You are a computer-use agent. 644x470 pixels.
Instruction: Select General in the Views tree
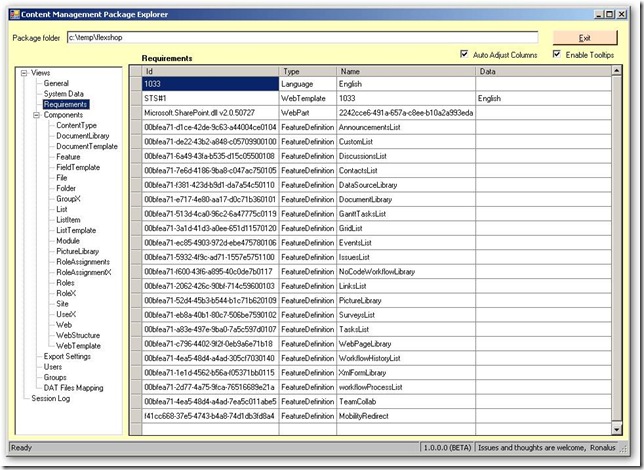pos(56,83)
